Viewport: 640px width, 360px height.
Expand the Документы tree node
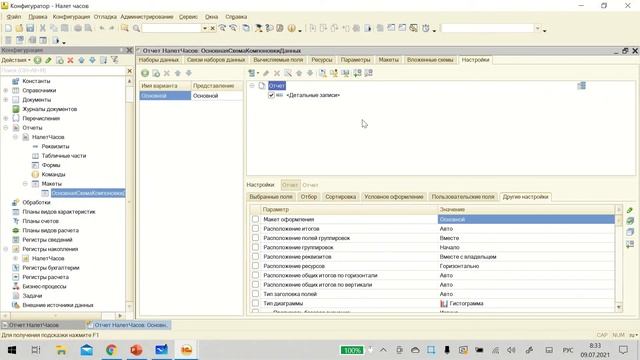pos(6,100)
